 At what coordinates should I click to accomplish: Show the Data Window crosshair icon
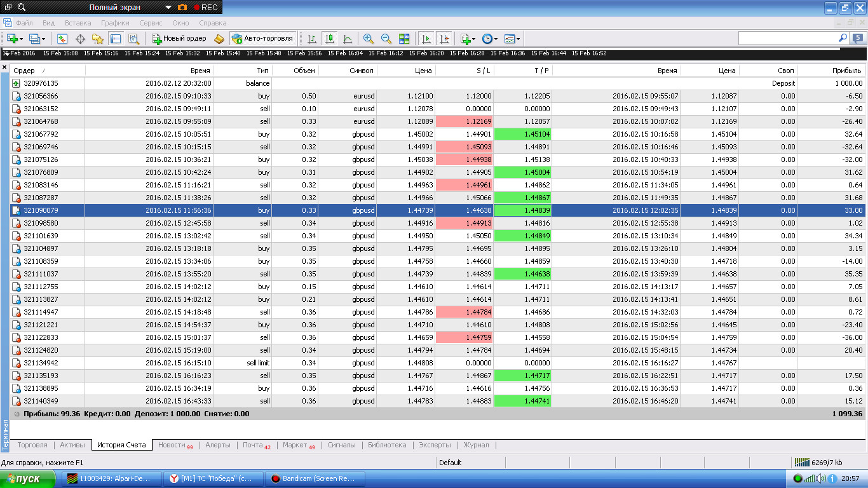coord(81,39)
